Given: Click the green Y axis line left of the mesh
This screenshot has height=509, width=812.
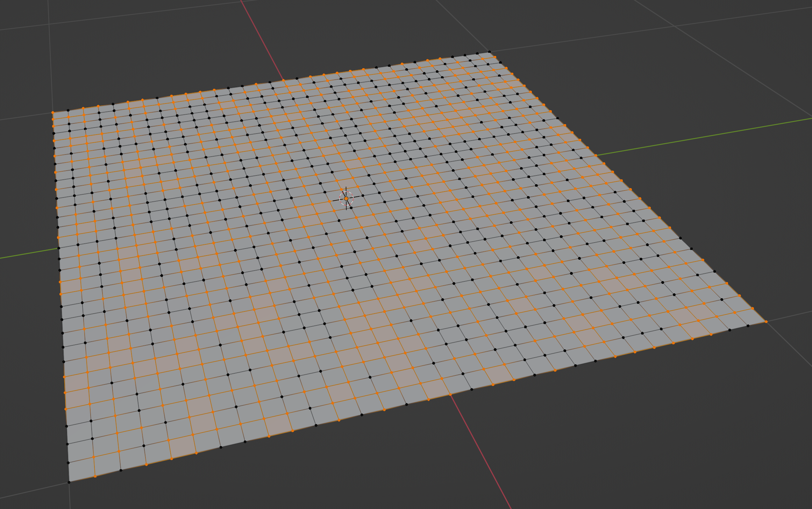Looking at the screenshot, I should (x=28, y=254).
